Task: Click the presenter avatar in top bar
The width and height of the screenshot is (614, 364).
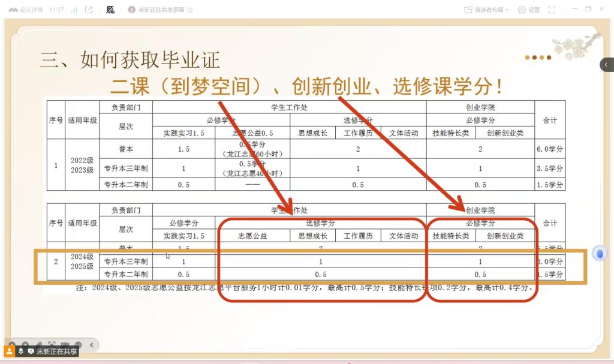Action: [x=132, y=10]
